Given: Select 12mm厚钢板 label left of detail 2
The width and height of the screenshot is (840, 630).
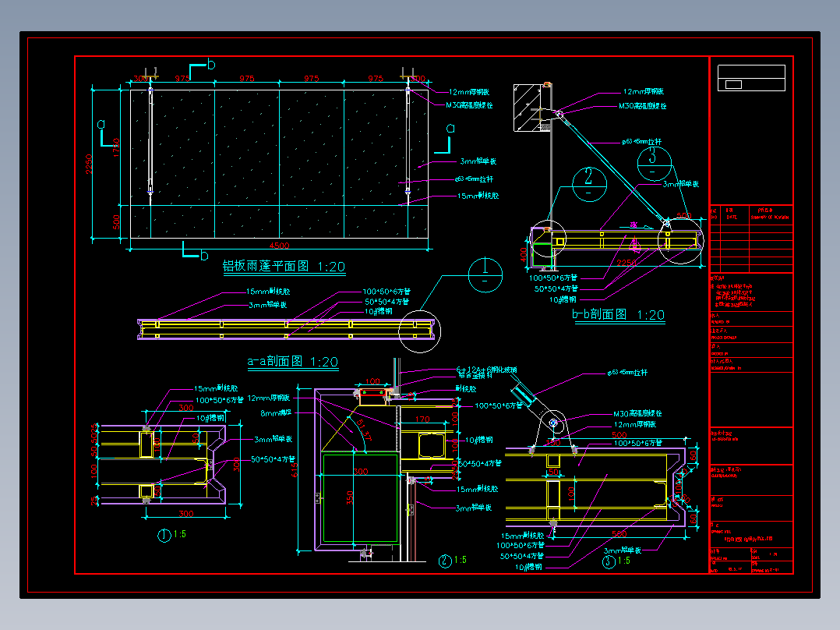Looking at the screenshot, I should [268, 398].
